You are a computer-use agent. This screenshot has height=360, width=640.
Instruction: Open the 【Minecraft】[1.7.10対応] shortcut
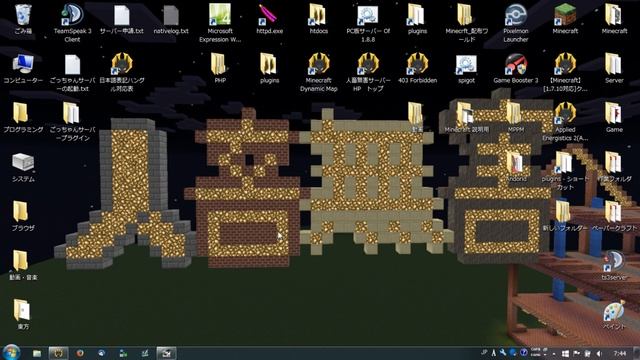(565, 72)
